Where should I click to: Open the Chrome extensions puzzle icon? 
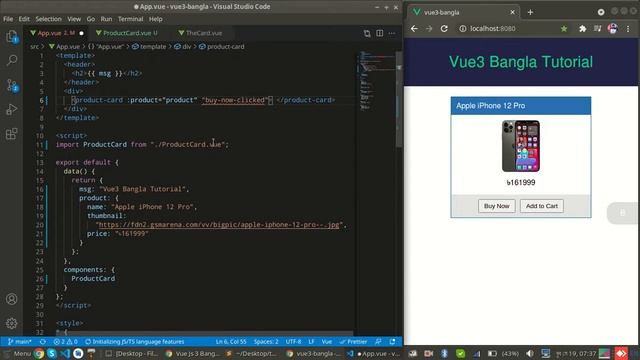coord(582,29)
